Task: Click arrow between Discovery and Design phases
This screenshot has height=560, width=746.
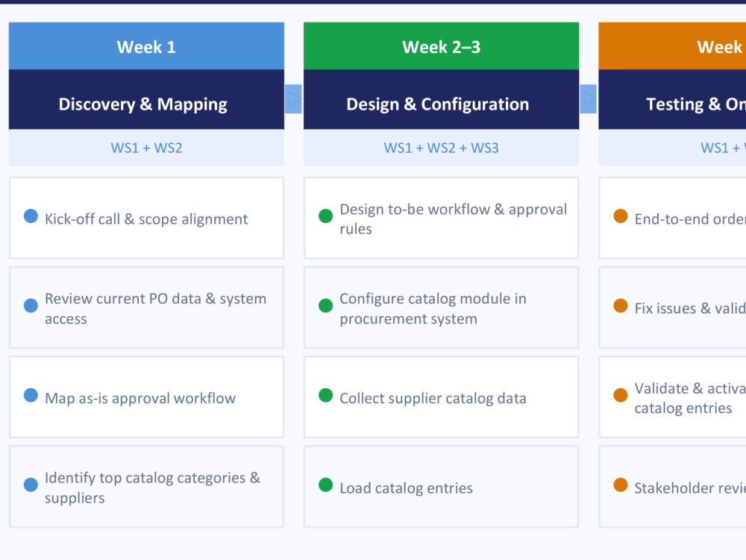Action: click(293, 99)
